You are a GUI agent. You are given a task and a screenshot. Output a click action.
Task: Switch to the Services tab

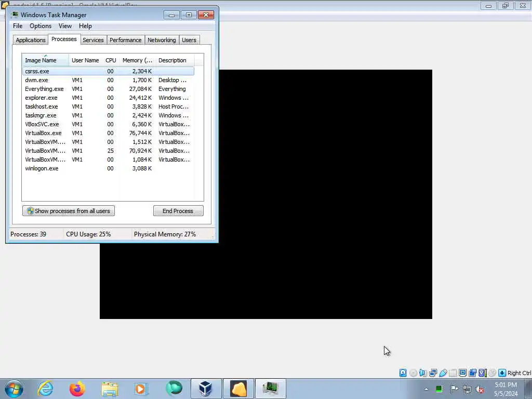point(93,40)
